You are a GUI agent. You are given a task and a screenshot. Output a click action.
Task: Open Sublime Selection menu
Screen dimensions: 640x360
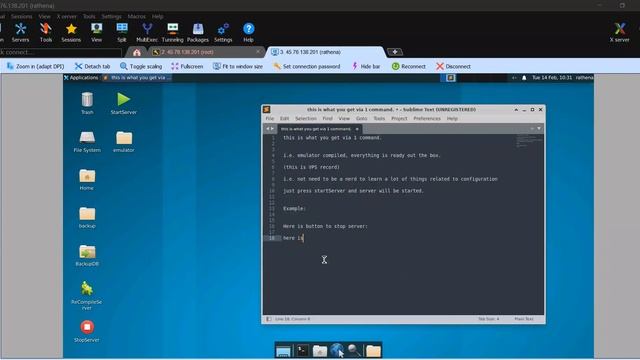pyautogui.click(x=306, y=118)
